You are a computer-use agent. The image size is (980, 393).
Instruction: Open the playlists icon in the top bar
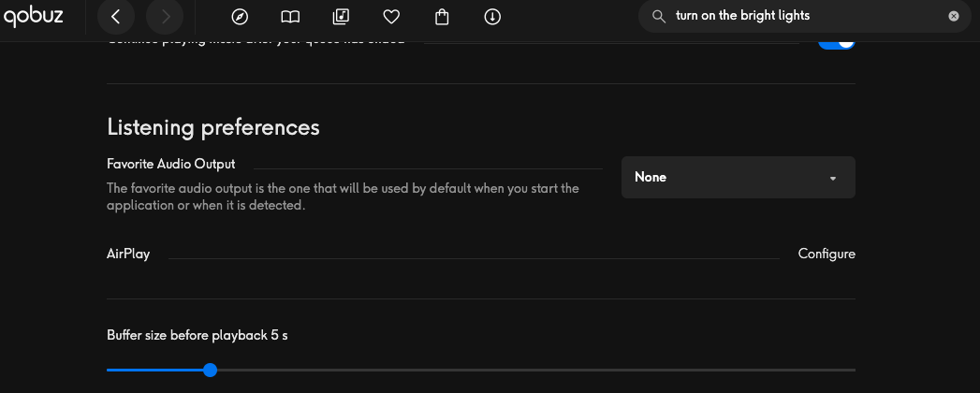[x=341, y=17]
